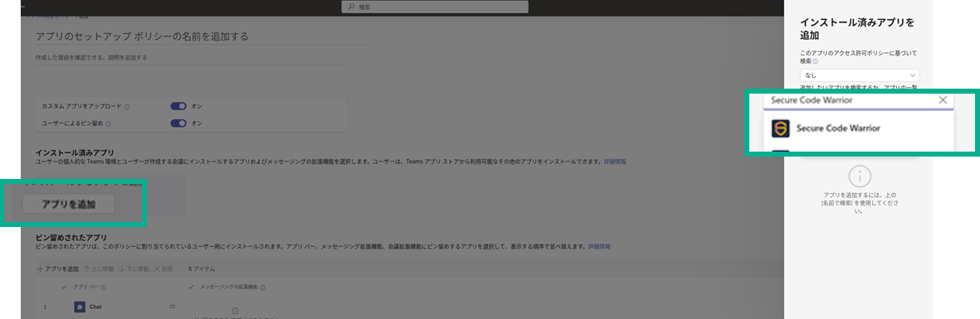Click the drag handle on Chat row

(x=172, y=307)
